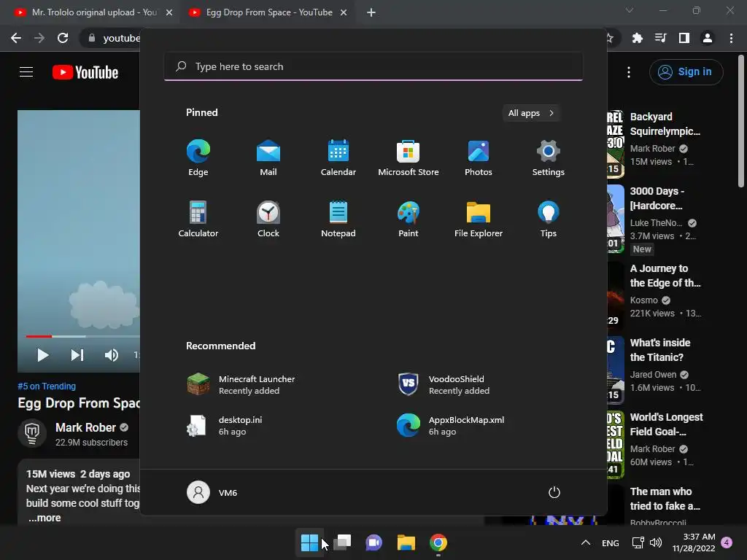Screen dimensions: 747x560
Task: Launch the Tips app
Action: (x=549, y=219)
